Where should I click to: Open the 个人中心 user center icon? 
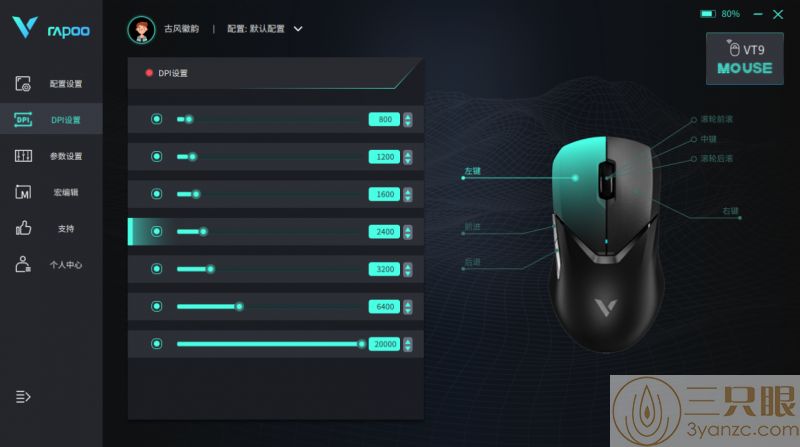(x=23, y=264)
